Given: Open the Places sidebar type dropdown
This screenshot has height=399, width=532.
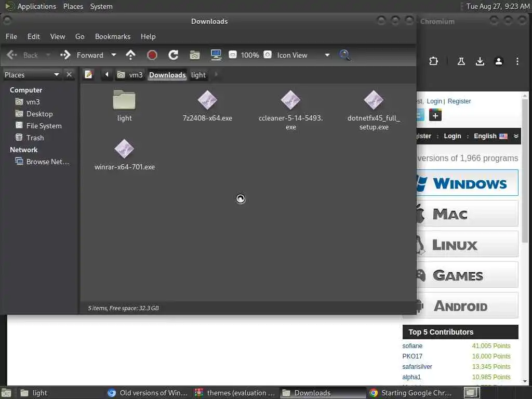Looking at the screenshot, I should click(32, 75).
